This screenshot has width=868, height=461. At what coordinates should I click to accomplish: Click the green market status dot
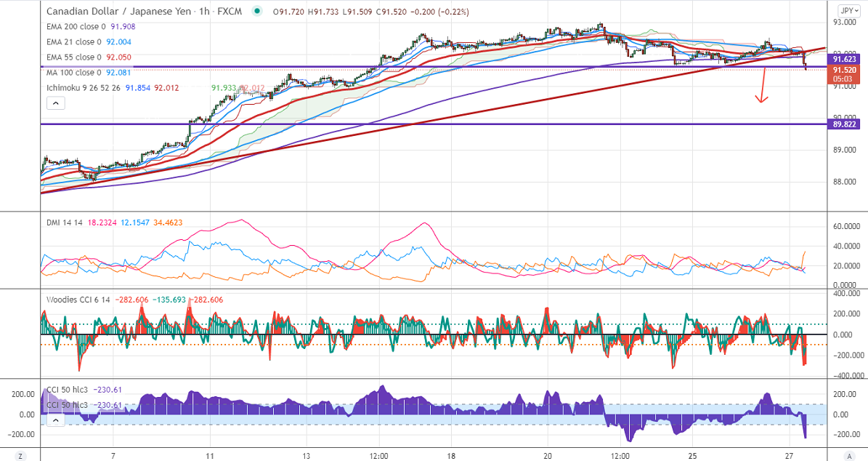(257, 11)
